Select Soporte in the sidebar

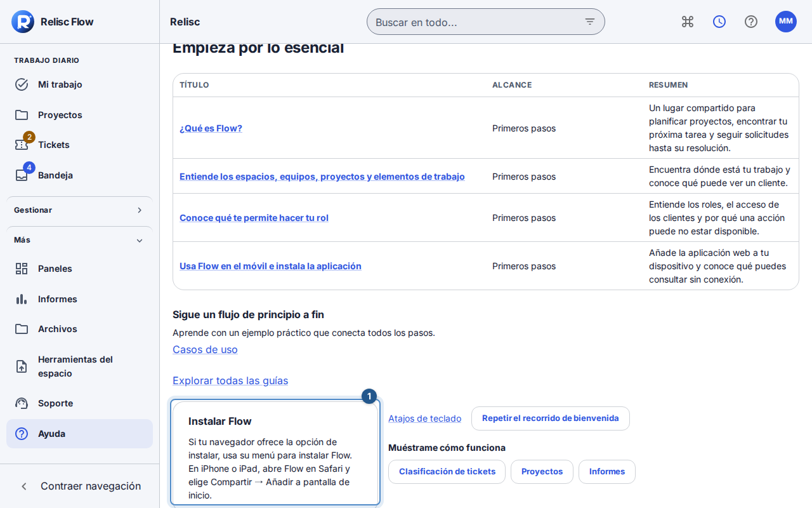tap(79, 403)
